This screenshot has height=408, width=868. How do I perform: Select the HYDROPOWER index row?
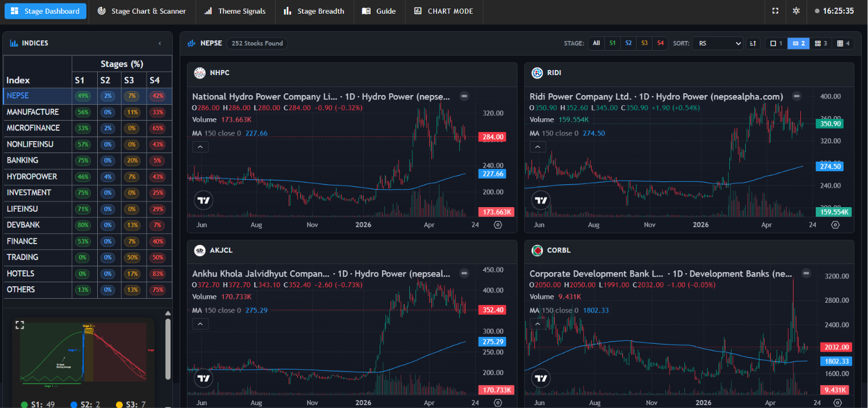[x=88, y=177]
